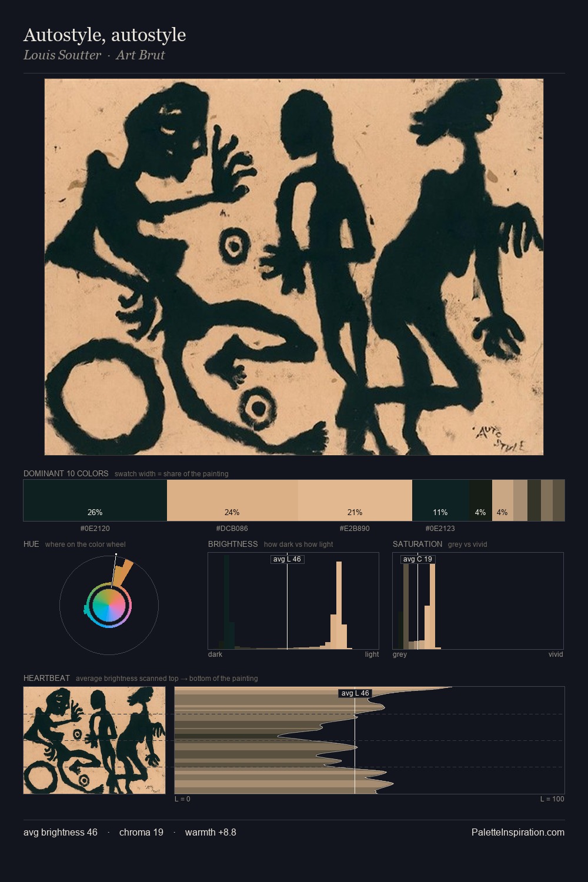This screenshot has width=588, height=882.
Task: Click the 'dark' brightness axis label
Action: [215, 654]
